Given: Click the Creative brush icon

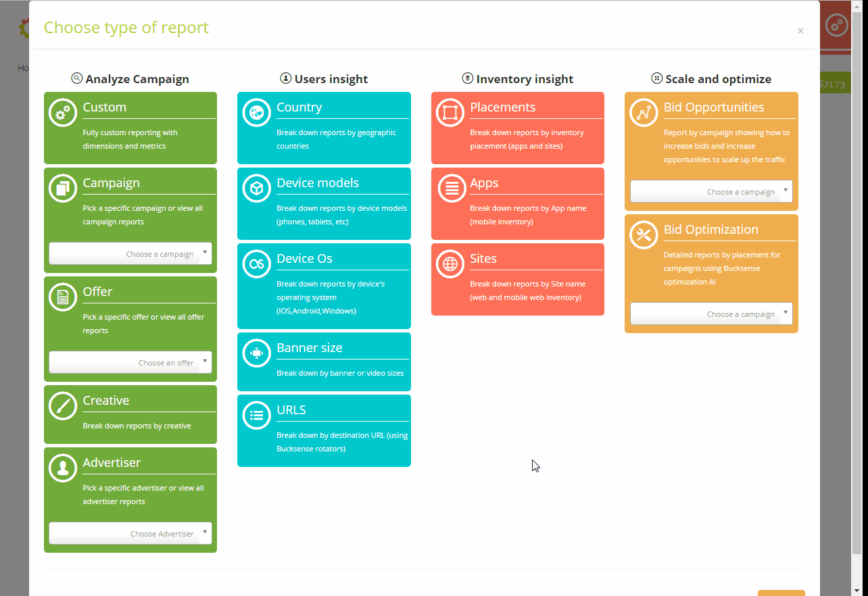Looking at the screenshot, I should click(63, 406).
